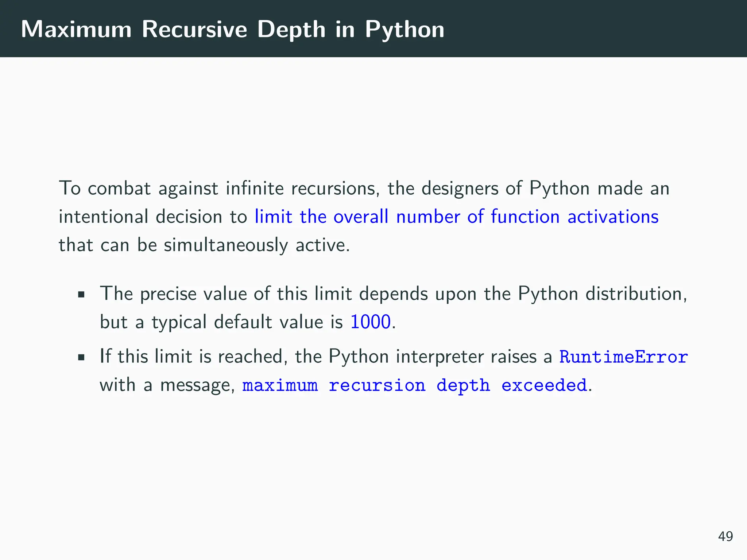Click the words "with a message,"
The height and width of the screenshot is (560, 747).
pyautogui.click(x=167, y=385)
